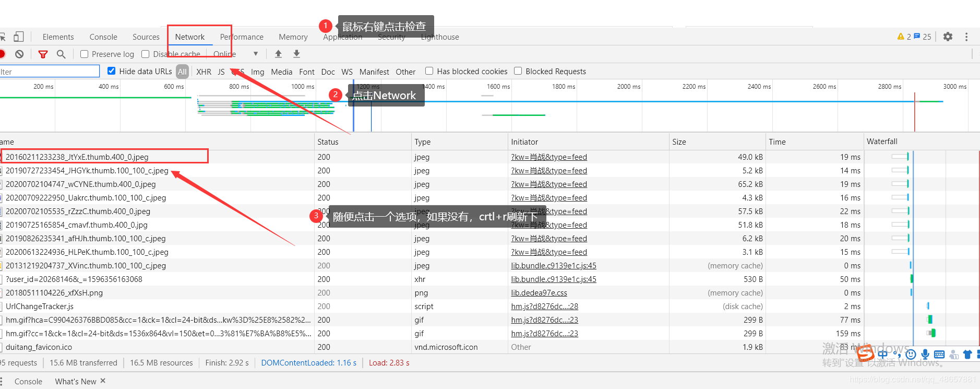Click the shirt skin icon in IME bar
Viewport: 980px width, 389px height.
pyautogui.click(x=967, y=355)
